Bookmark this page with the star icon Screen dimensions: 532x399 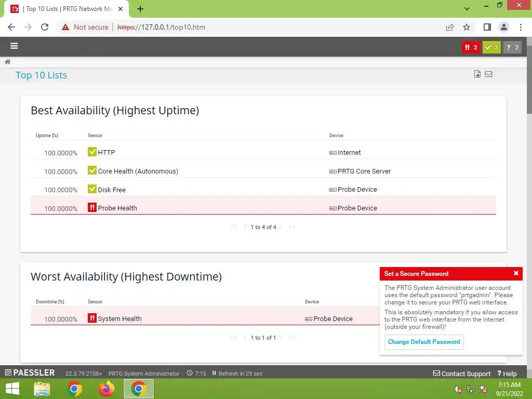point(467,27)
